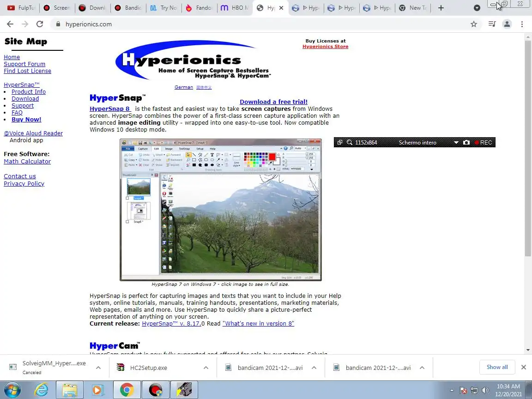Viewport: 532px width, 399px height.
Task: Open What's new in version 8 link
Action: coord(258,324)
